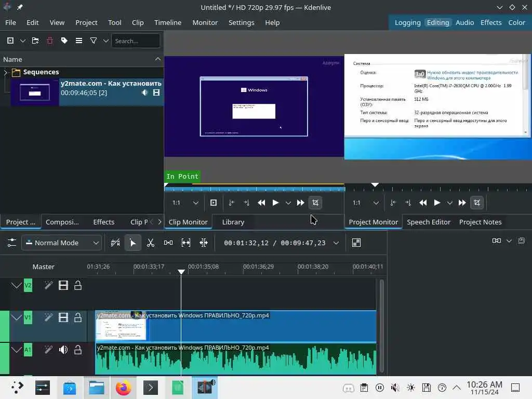Create a new folder in project bin

(x=35, y=41)
